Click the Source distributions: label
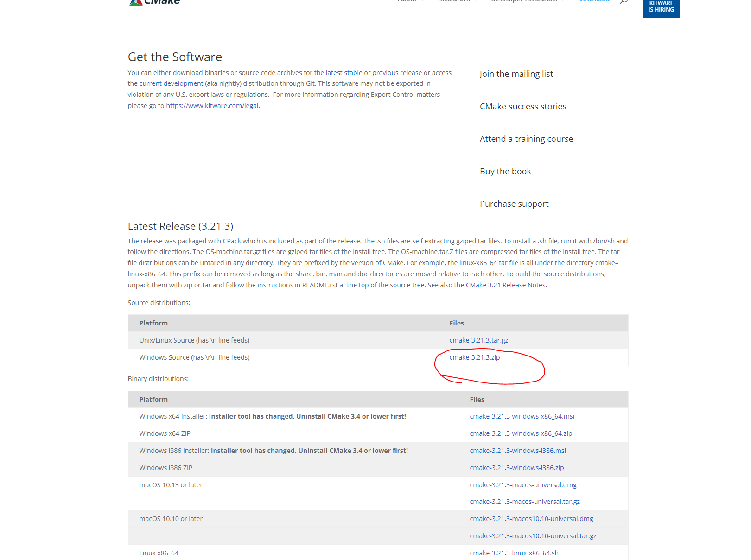This screenshot has width=751, height=560. (x=159, y=303)
